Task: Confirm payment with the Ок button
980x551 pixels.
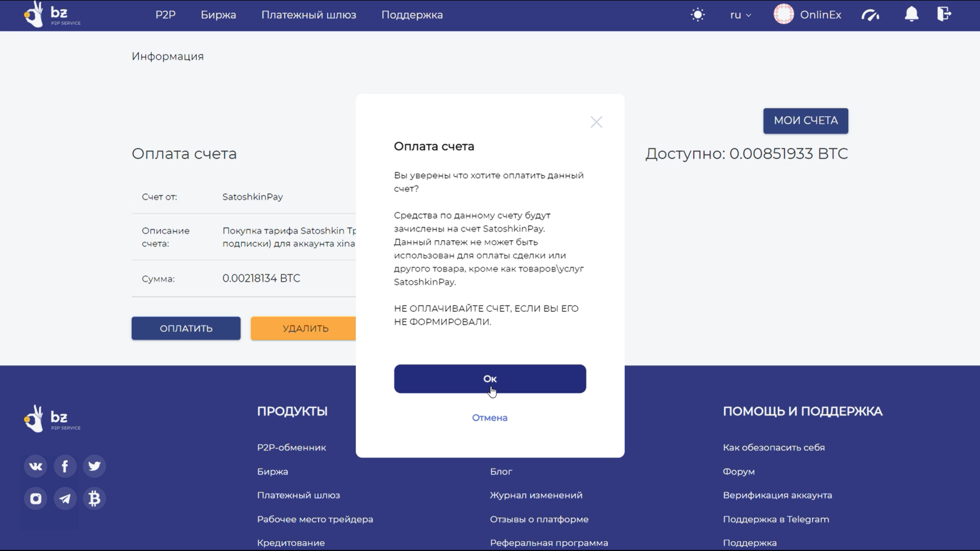Action: [x=490, y=379]
